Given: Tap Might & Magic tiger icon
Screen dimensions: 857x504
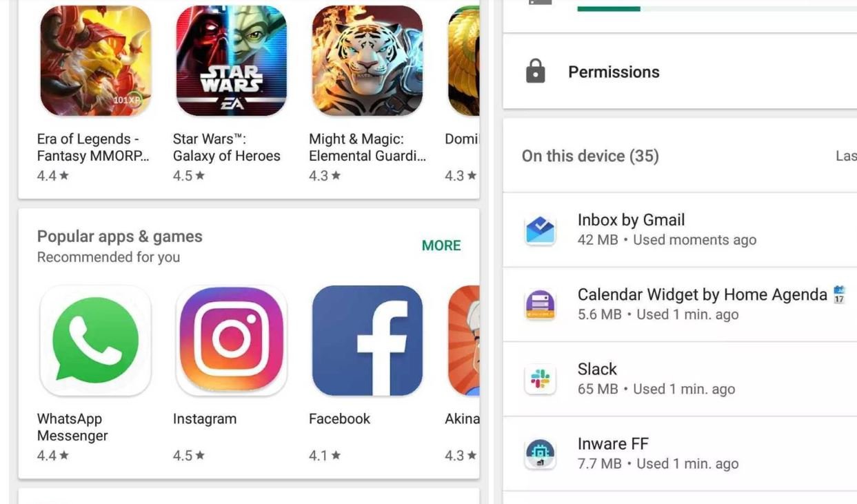Looking at the screenshot, I should (x=367, y=61).
